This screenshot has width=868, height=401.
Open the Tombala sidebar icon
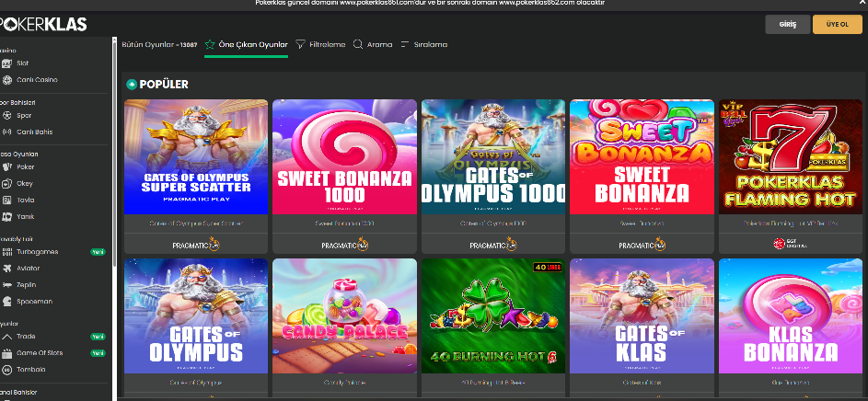6,370
